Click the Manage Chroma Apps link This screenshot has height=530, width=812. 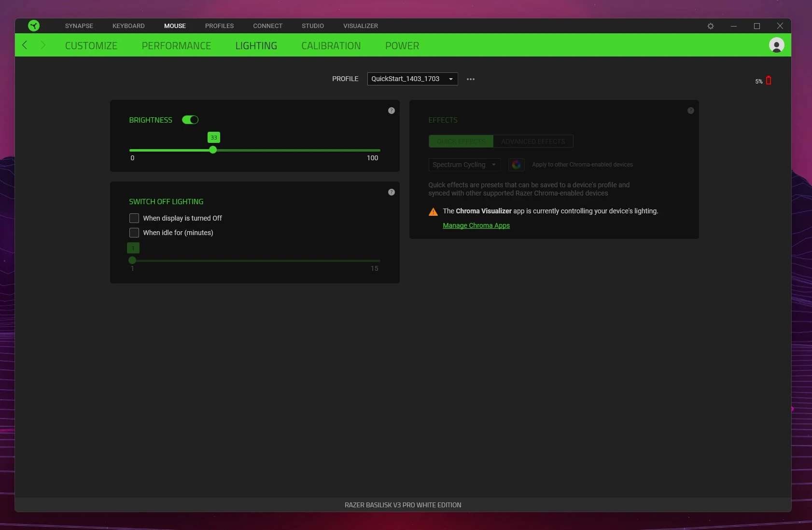click(x=476, y=225)
